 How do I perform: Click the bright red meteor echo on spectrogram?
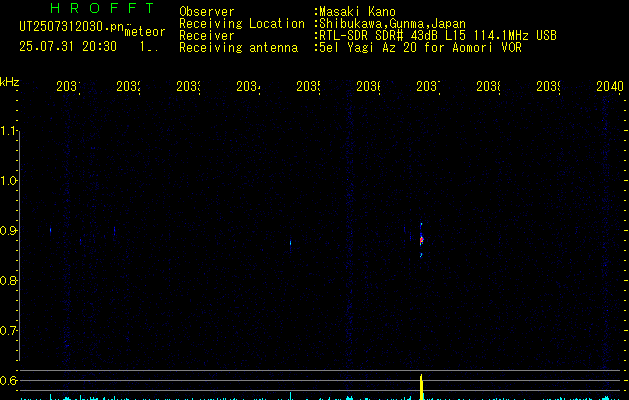(422, 240)
